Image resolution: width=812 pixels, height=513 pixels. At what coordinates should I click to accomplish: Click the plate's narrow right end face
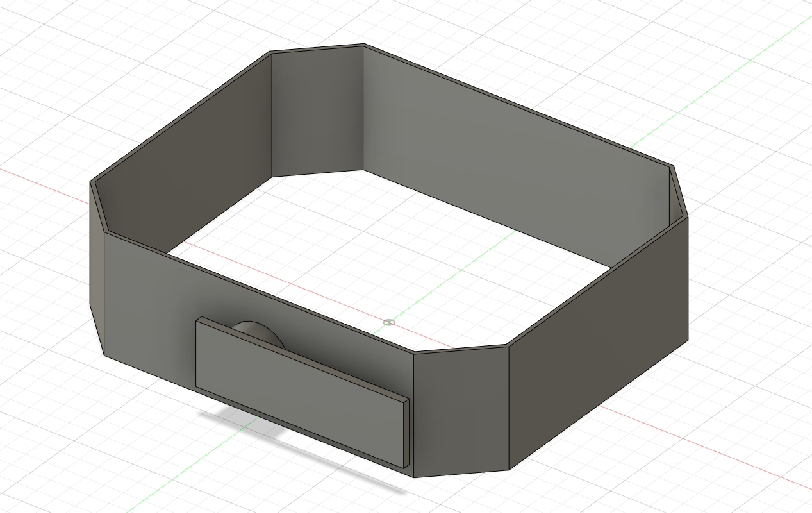(x=406, y=433)
